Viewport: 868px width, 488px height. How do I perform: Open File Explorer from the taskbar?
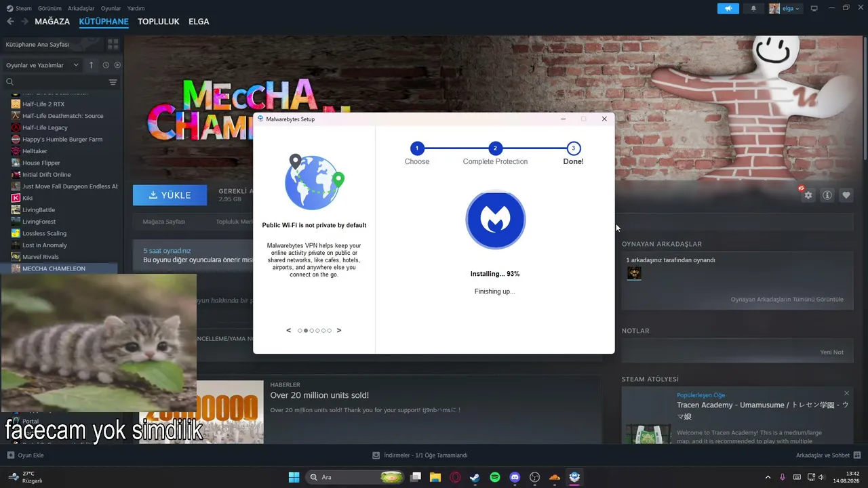tap(435, 477)
